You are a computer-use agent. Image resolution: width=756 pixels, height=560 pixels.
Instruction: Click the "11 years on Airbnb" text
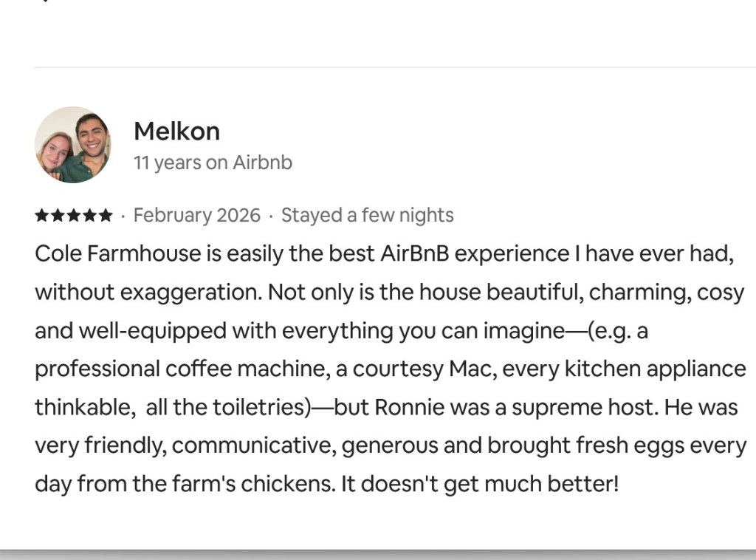point(213,163)
